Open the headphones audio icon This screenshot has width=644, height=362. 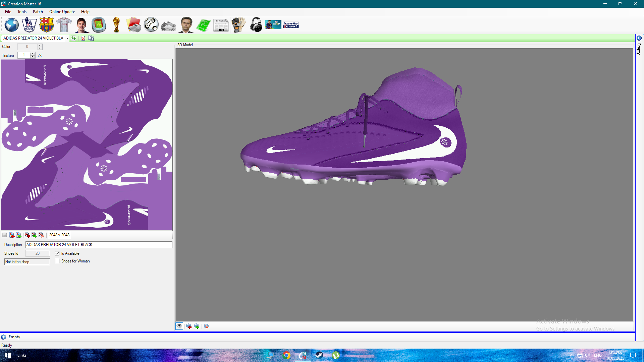pos(256,25)
